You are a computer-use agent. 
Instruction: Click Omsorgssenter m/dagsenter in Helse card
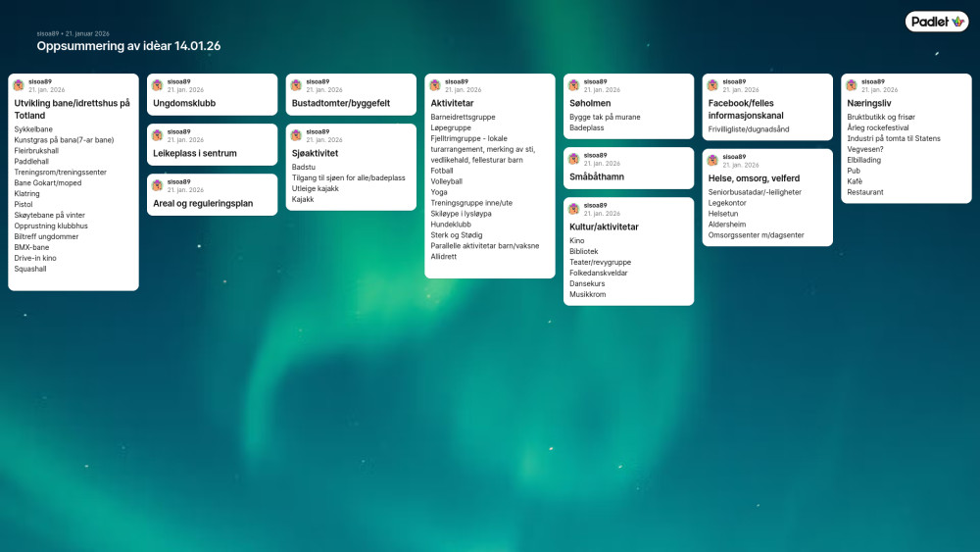click(x=756, y=235)
